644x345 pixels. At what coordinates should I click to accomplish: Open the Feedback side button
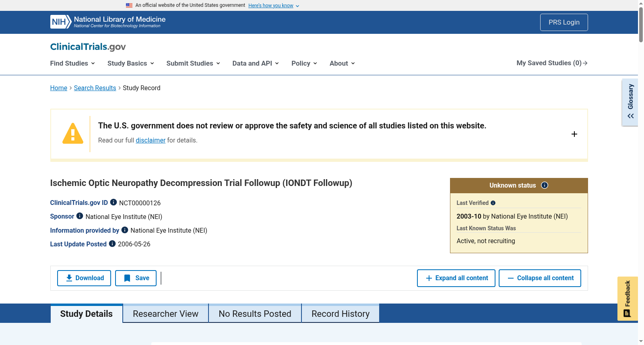click(627, 298)
